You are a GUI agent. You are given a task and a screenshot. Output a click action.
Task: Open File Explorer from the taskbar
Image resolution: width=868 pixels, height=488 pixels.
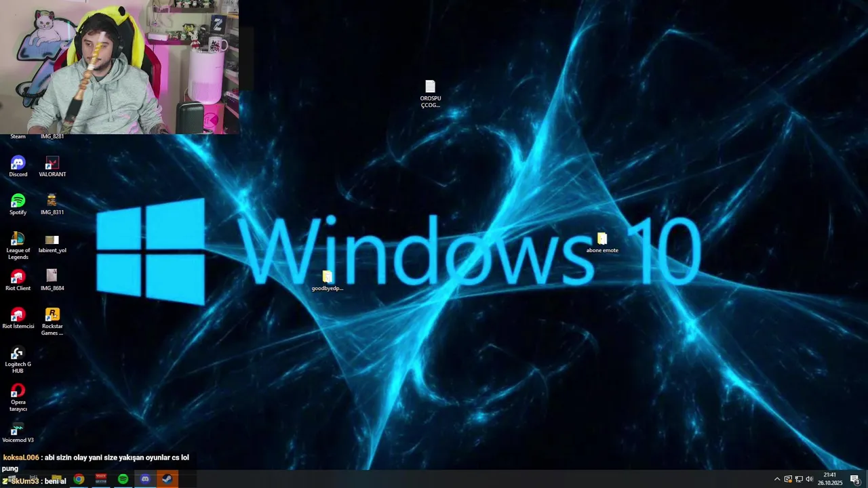(x=57, y=479)
